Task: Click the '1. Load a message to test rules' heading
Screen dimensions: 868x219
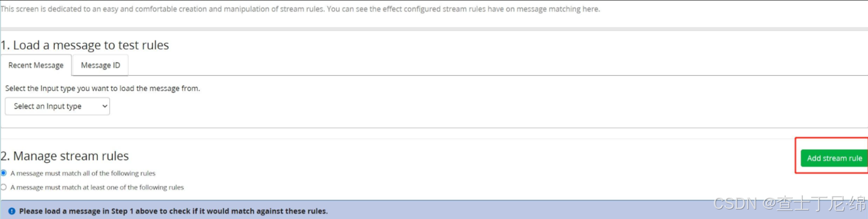Action: 85,45
